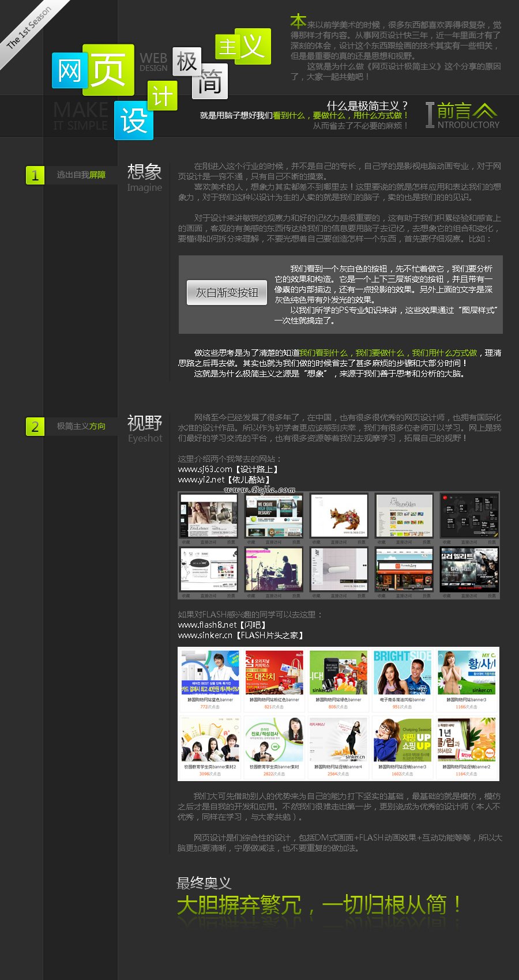
Task: Open the 韩国购物网站促销banner2 thumbnail
Action: coord(467,740)
